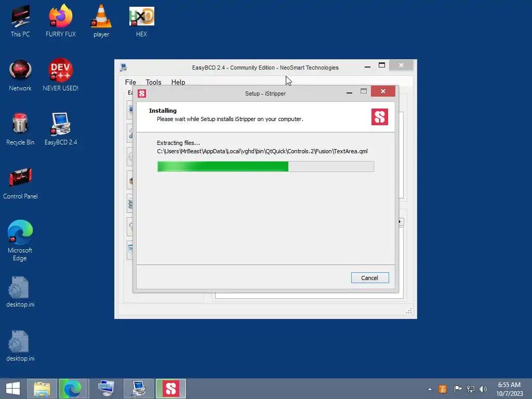
Task: Click the on-screen keyboard taskbar icon
Action: pyautogui.click(x=106, y=389)
